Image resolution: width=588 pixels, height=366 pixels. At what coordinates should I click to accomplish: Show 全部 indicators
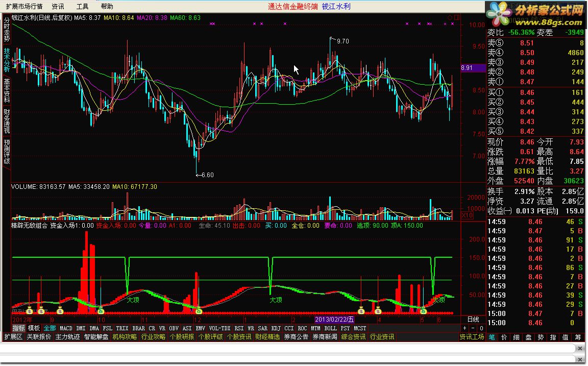(50, 328)
